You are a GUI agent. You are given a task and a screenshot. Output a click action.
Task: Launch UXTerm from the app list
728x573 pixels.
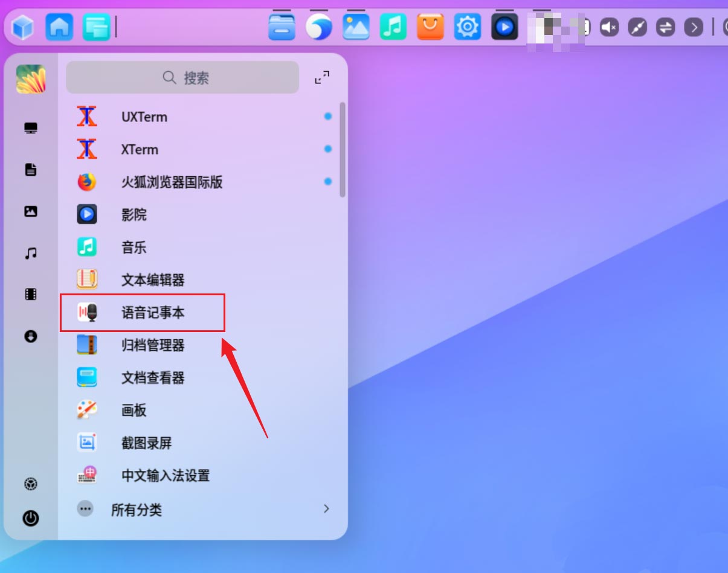click(203, 117)
